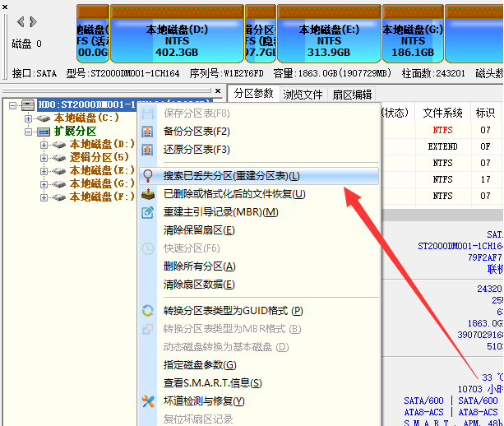Collapse the HD0:ST2000DM001 disk node
Screen dimensions: 504x426
coord(14,105)
